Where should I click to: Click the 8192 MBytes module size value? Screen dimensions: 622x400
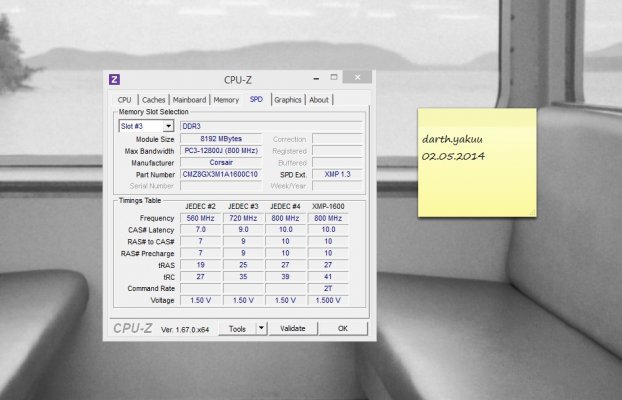pyautogui.click(x=221, y=139)
